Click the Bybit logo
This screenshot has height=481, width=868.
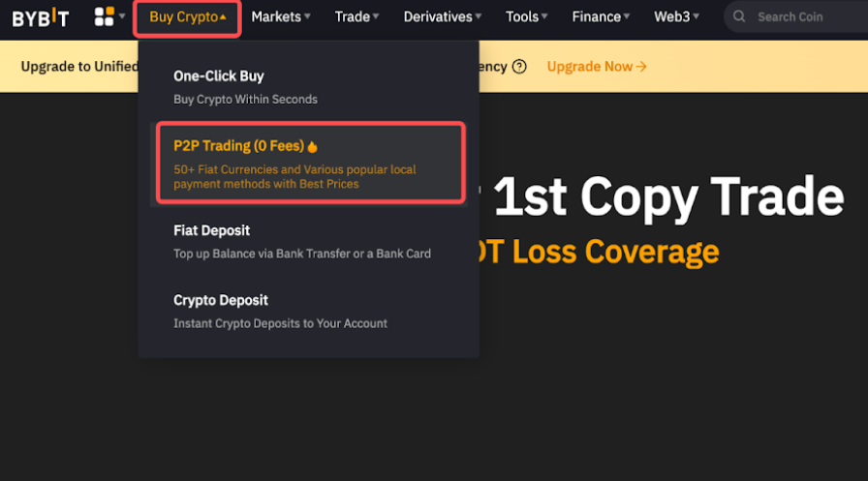tap(41, 17)
